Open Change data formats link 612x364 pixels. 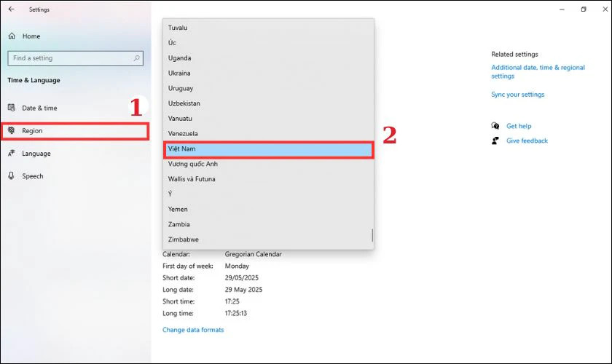point(193,330)
